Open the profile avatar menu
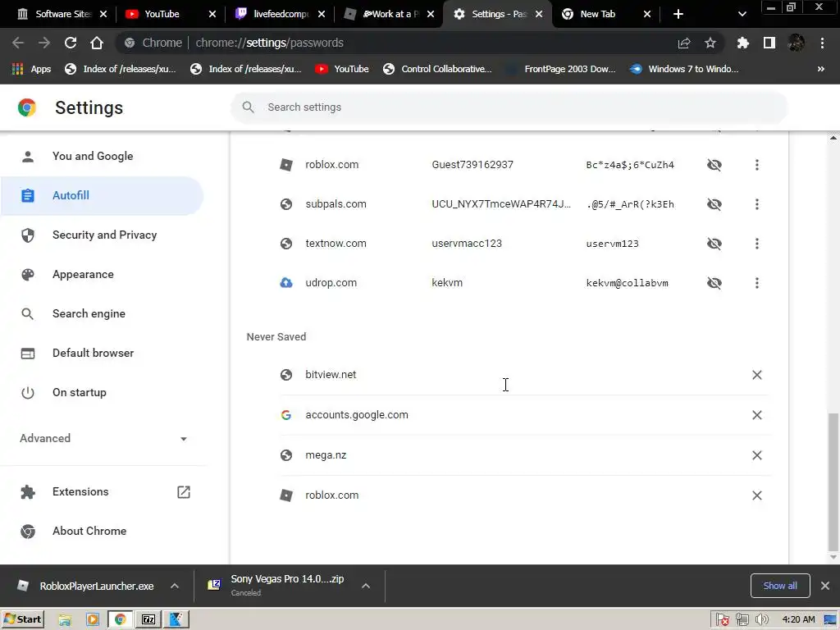 (796, 43)
